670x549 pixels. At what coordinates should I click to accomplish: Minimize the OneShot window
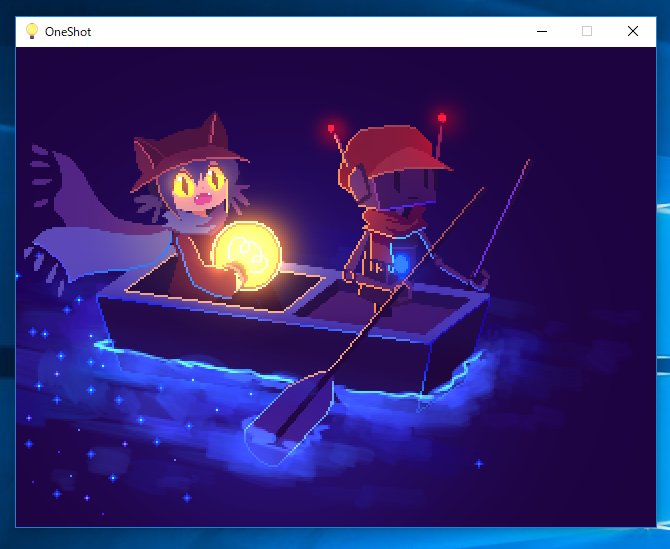click(x=542, y=31)
